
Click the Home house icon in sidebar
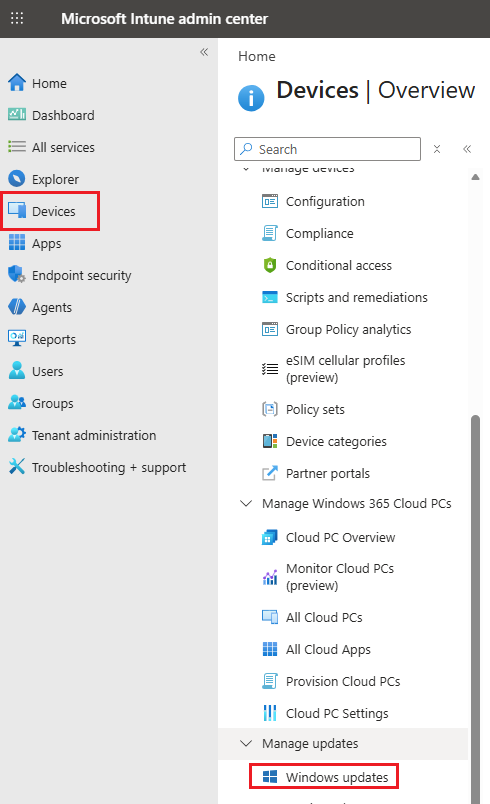tap(17, 83)
